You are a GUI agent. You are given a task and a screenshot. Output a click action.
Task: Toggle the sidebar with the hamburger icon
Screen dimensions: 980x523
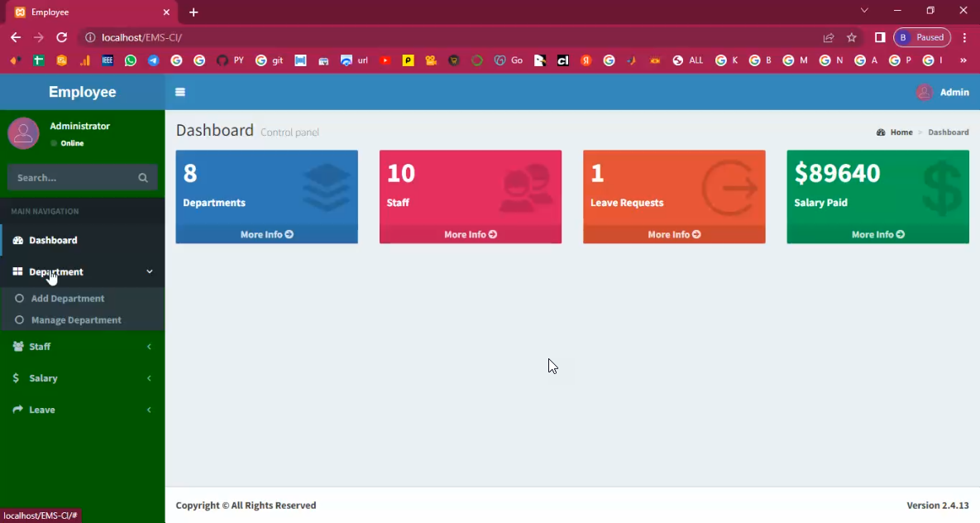pyautogui.click(x=180, y=92)
